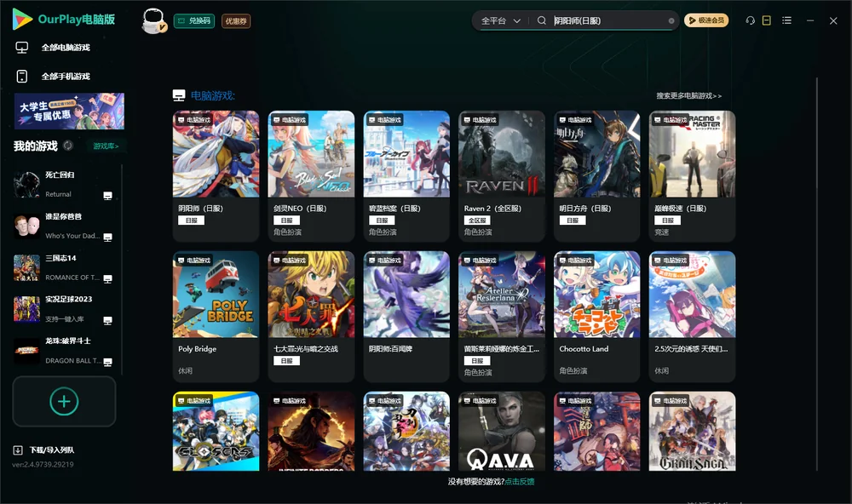Viewport: 852px width, 504px height.
Task: Click PC icon beside 实况足球2023
Action: point(107,320)
